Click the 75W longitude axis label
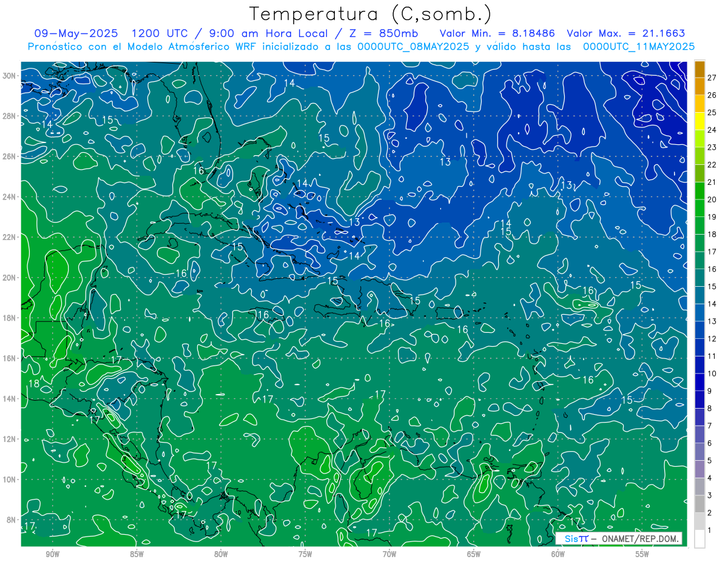This screenshot has width=728, height=562. [x=305, y=554]
